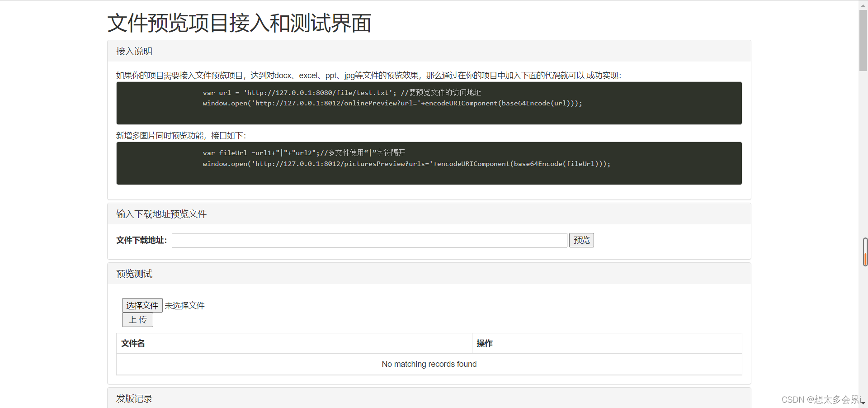This screenshot has width=868, height=408.
Task: Click the 文件名 column header
Action: (294, 343)
